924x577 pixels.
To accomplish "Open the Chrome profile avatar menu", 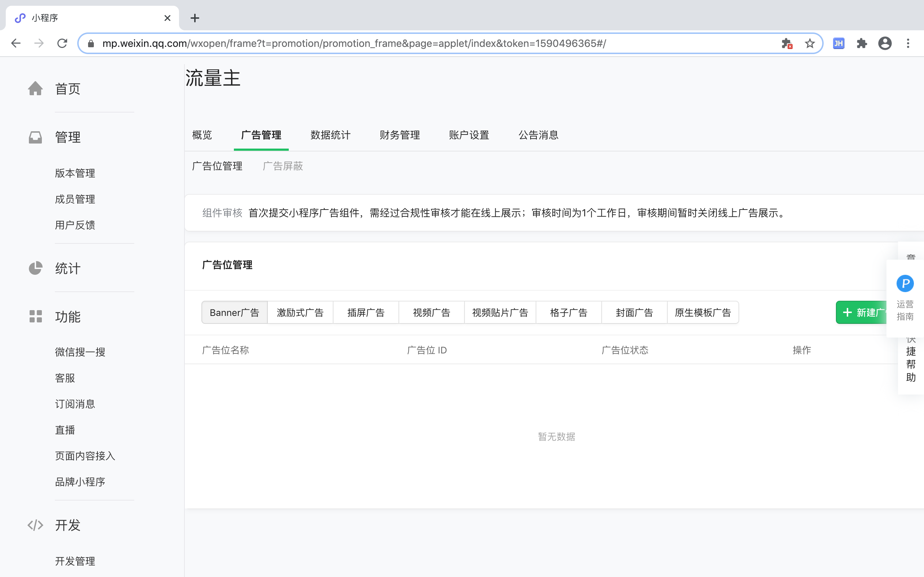I will coord(885,44).
